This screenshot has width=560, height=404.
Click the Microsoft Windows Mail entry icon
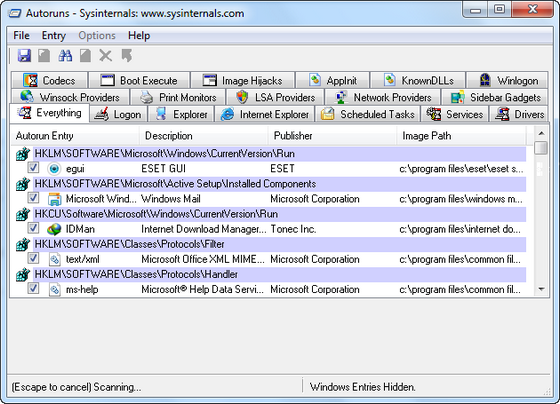[x=54, y=199]
